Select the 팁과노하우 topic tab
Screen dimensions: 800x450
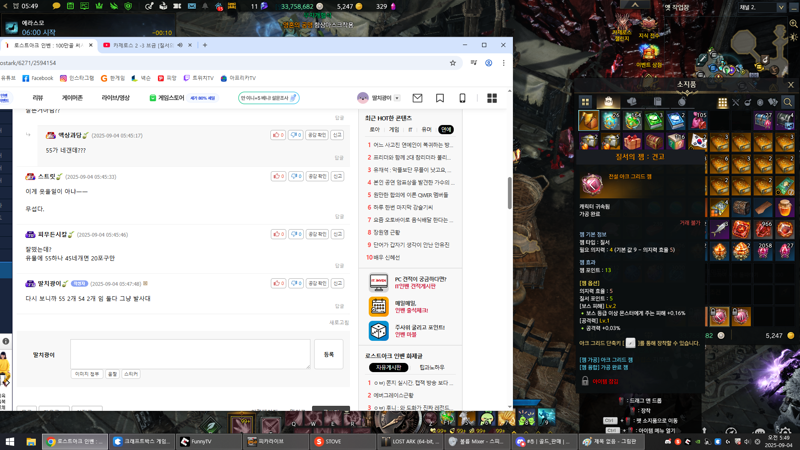[x=432, y=367]
